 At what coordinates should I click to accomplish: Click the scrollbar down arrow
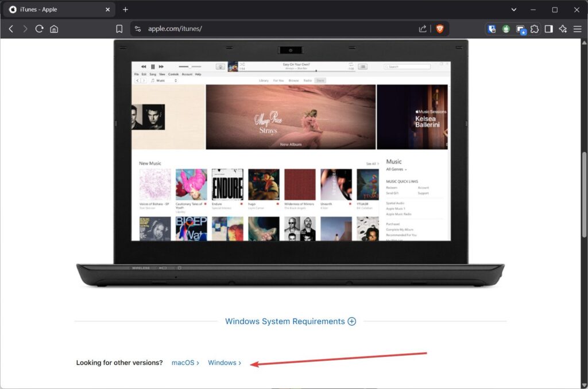[584, 385]
